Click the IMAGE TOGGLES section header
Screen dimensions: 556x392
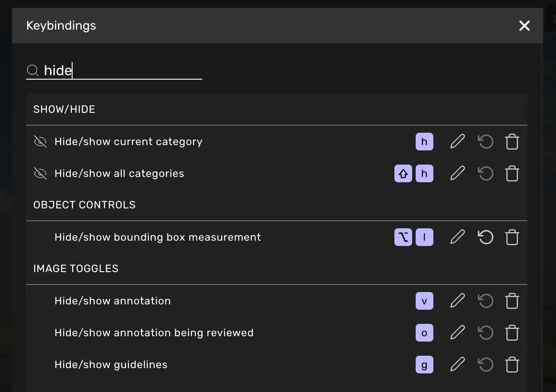(x=76, y=269)
